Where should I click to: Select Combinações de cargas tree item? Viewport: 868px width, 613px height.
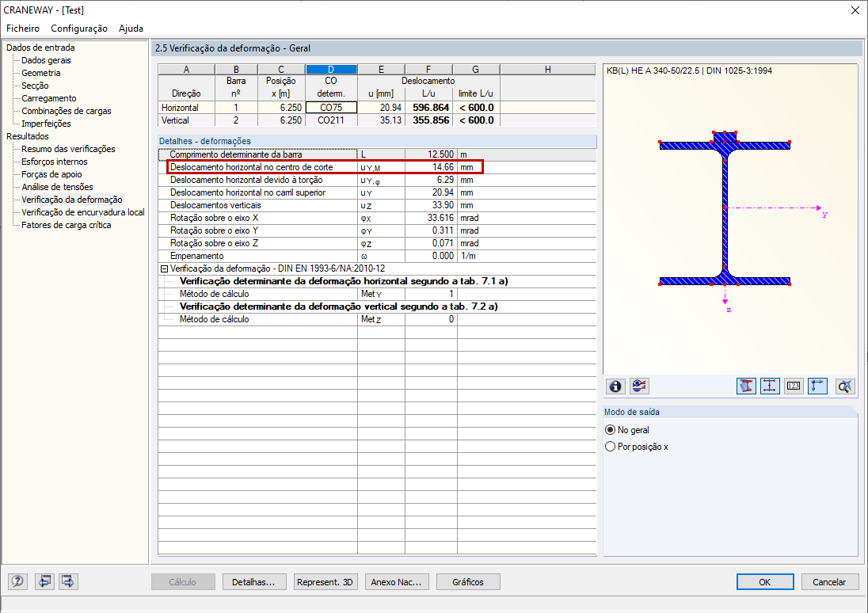(67, 112)
